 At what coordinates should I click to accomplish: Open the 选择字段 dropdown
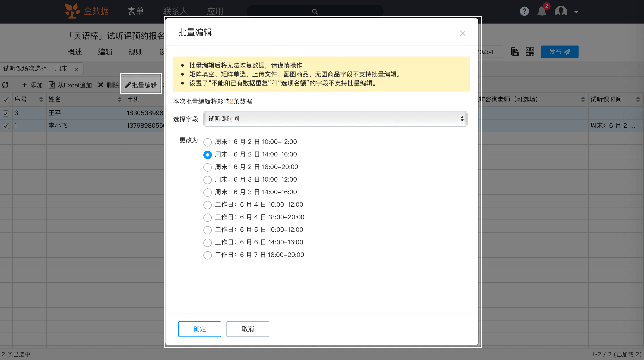click(x=335, y=119)
